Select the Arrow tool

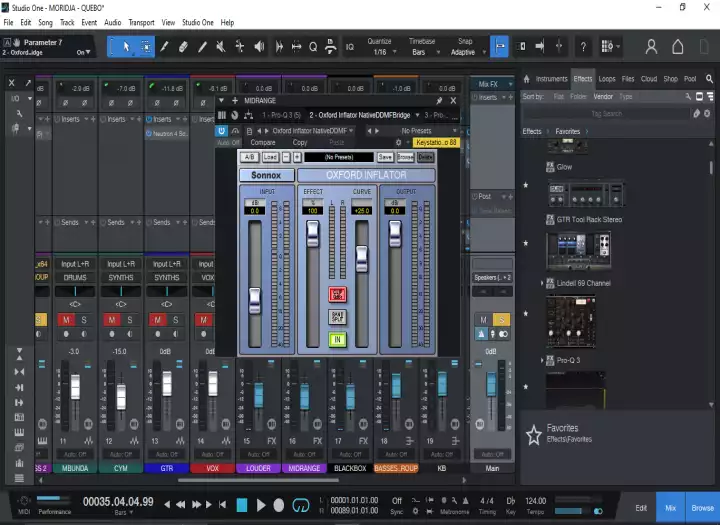coord(126,46)
